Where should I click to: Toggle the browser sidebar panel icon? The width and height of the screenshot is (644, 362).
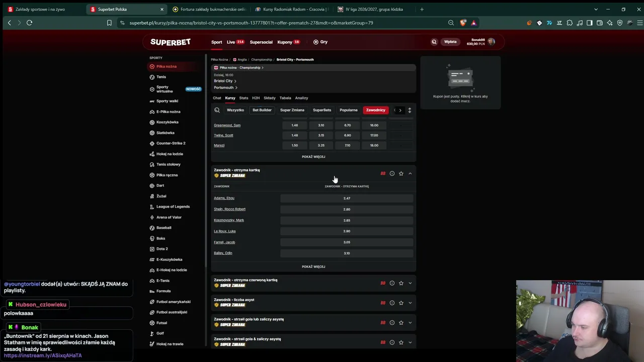coord(590,23)
